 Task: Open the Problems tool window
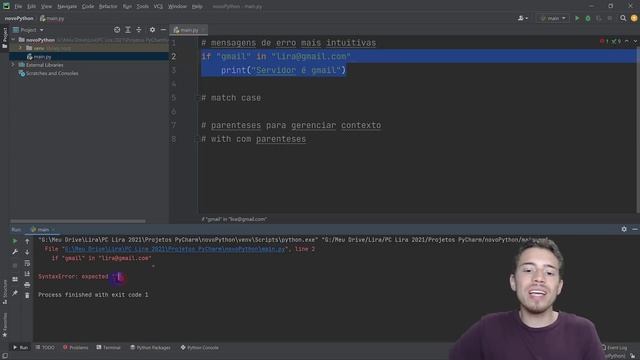76,348
